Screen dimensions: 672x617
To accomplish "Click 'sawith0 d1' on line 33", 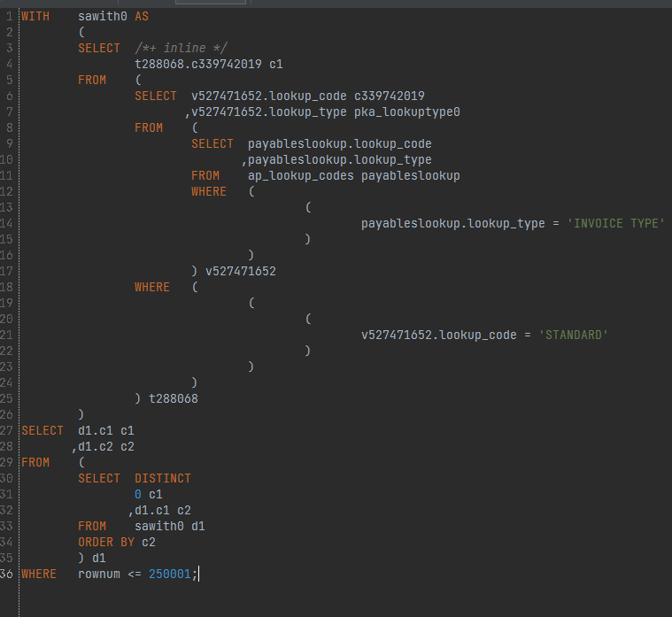I will point(170,527).
